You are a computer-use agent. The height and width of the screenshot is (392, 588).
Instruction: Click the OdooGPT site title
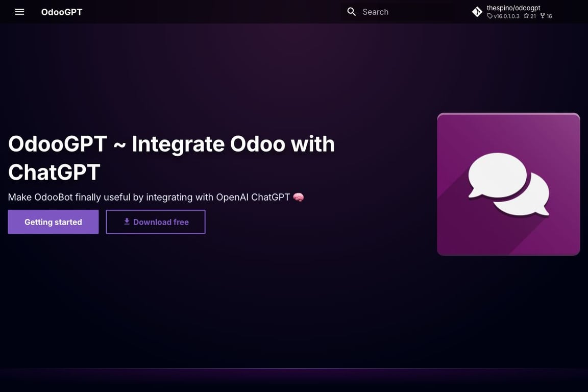tap(61, 12)
